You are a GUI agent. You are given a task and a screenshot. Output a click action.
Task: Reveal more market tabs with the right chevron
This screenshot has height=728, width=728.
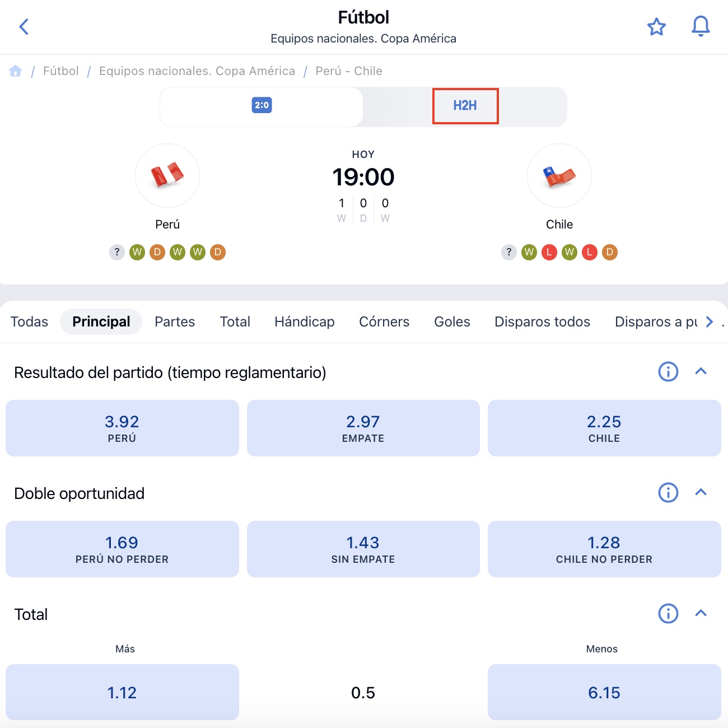[x=710, y=322]
